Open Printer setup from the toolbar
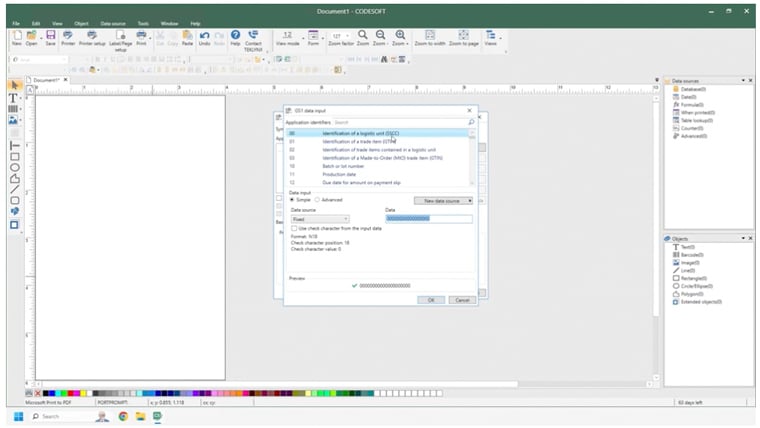The width and height of the screenshot is (760, 428). [x=92, y=36]
